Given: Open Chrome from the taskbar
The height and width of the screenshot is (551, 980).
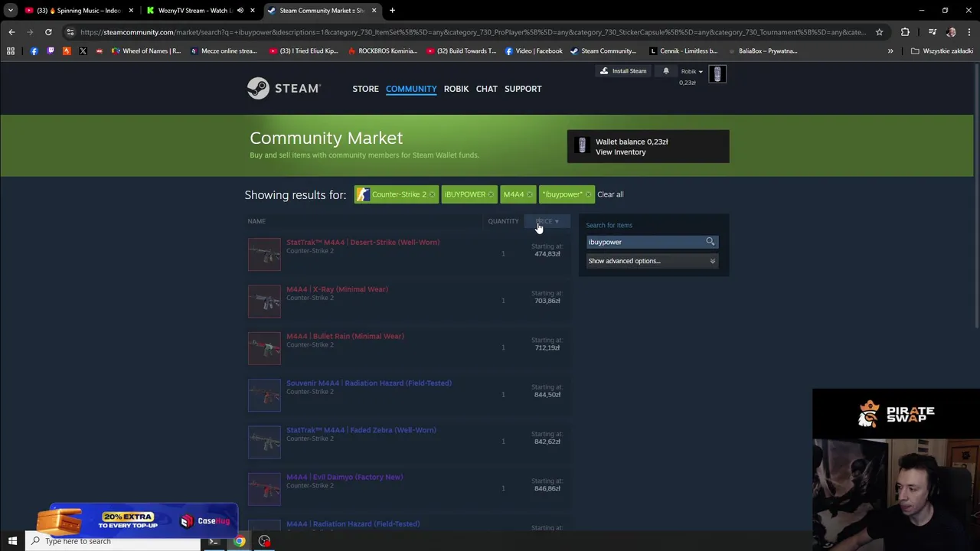Looking at the screenshot, I should pyautogui.click(x=240, y=541).
